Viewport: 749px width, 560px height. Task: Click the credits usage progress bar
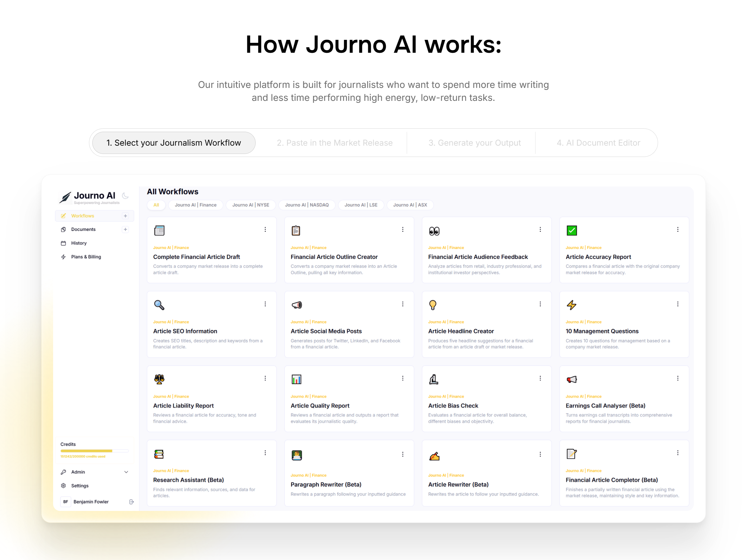(x=95, y=452)
